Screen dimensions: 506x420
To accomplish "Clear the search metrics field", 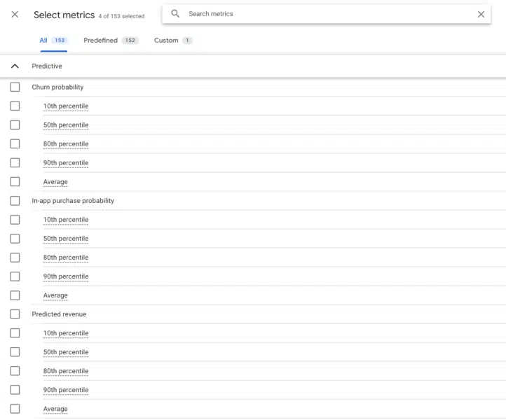I will coord(481,14).
